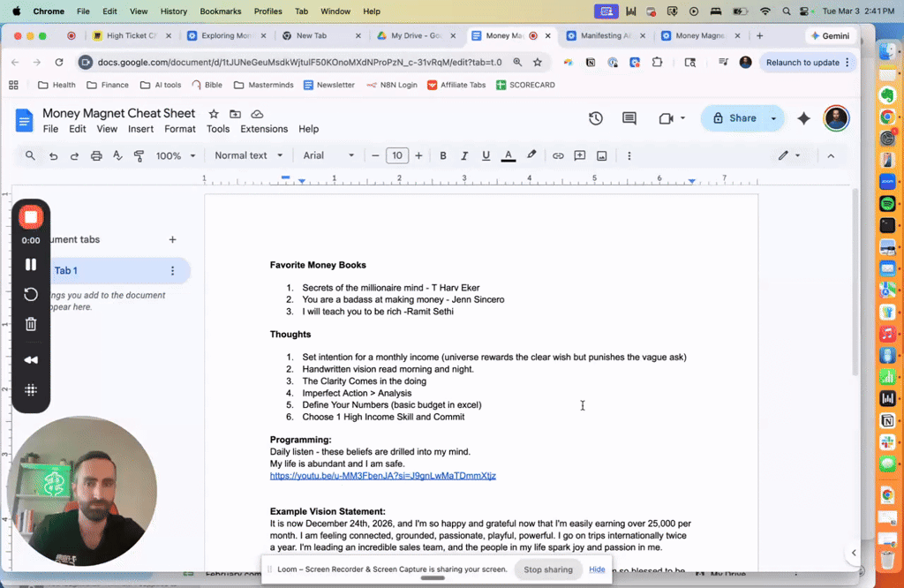The image size is (904, 588).
Task: Reload the page
Action: tap(59, 63)
